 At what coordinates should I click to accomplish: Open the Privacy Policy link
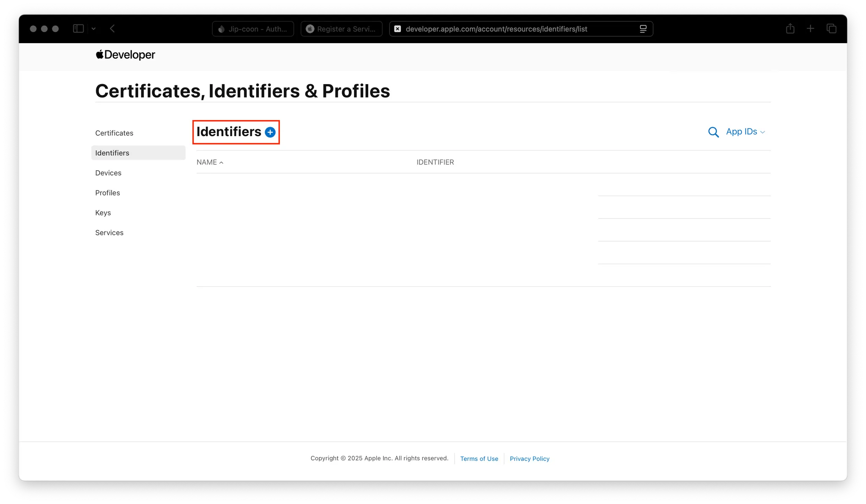[529, 459]
